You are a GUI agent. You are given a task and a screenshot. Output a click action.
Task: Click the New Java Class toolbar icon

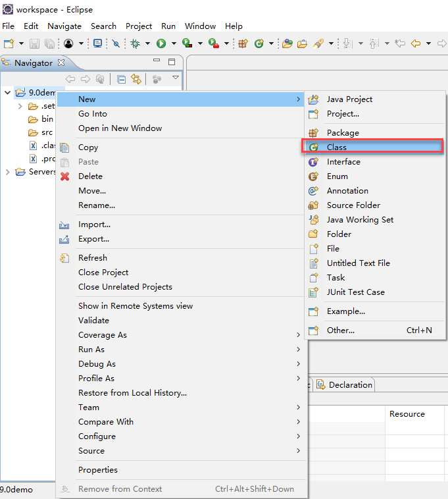(x=259, y=43)
